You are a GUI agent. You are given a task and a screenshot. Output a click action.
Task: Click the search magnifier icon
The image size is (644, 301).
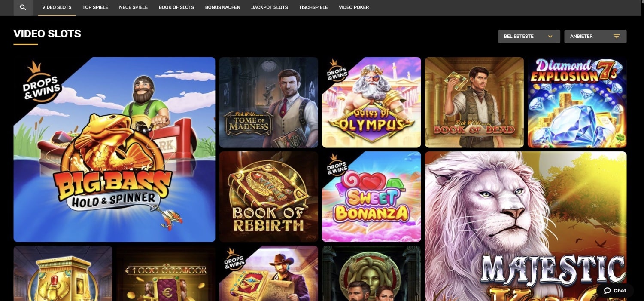point(23,7)
